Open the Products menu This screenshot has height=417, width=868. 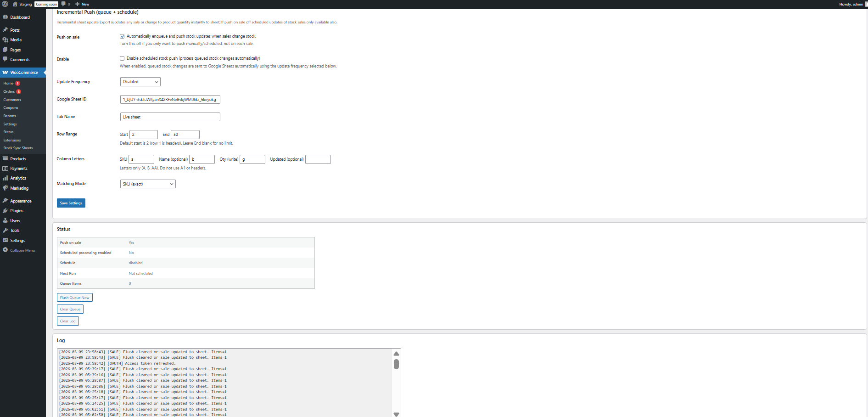[x=18, y=158]
